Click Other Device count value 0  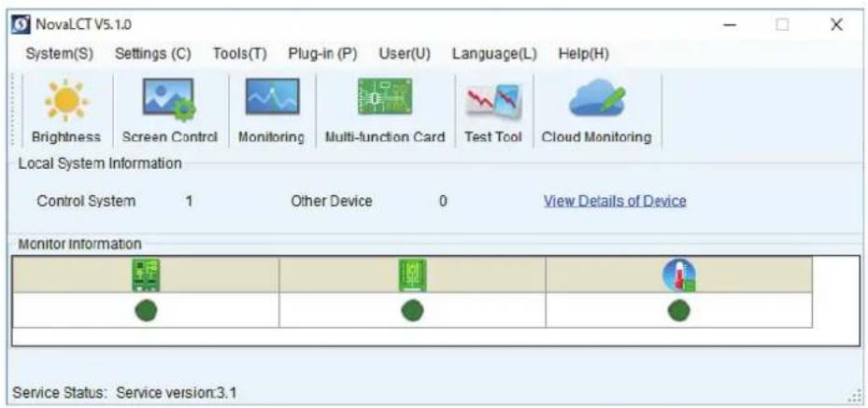(x=443, y=202)
